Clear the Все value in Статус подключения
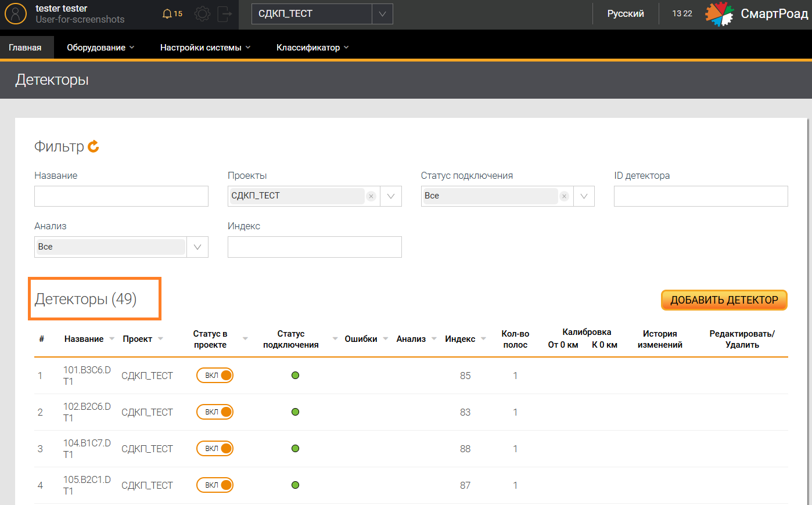Viewport: 812px width, 505px height. coord(564,196)
